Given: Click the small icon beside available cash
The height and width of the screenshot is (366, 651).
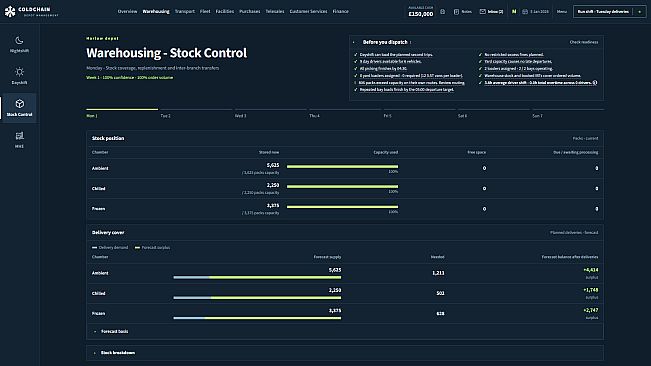Looking at the screenshot, I should tap(443, 12).
